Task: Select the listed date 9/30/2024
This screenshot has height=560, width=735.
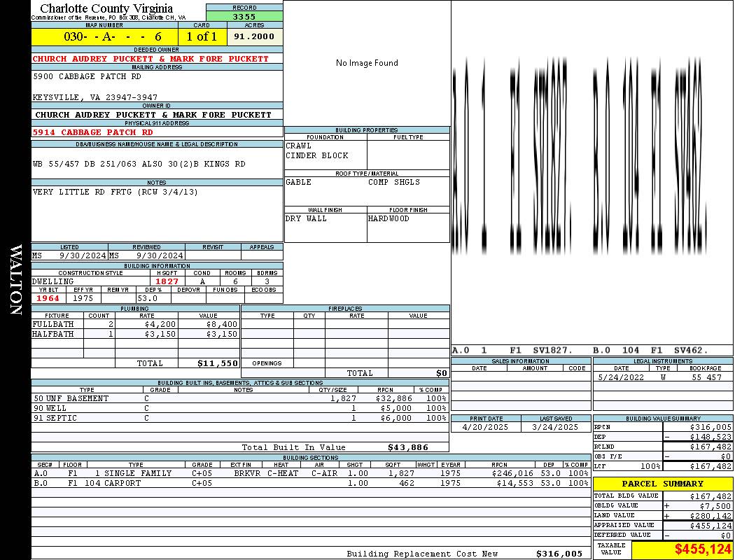Action: pyautogui.click(x=83, y=256)
